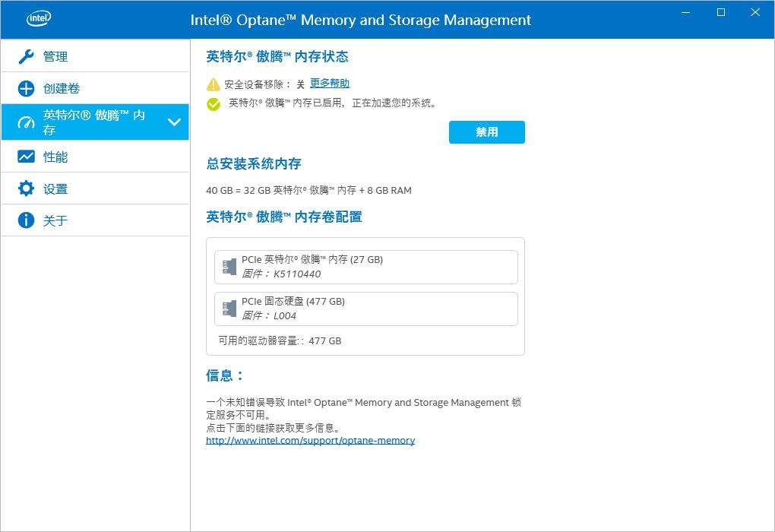Click the 40 GB = 32 GB memory summary
Image resolution: width=775 pixels, height=532 pixels.
pyautogui.click(x=309, y=190)
